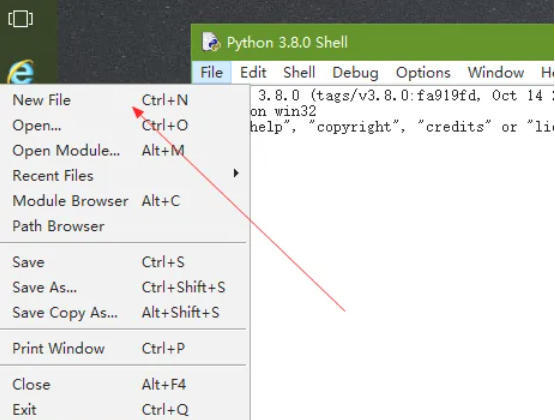Open the Window menu
This screenshot has height=420, width=555.
[496, 73]
